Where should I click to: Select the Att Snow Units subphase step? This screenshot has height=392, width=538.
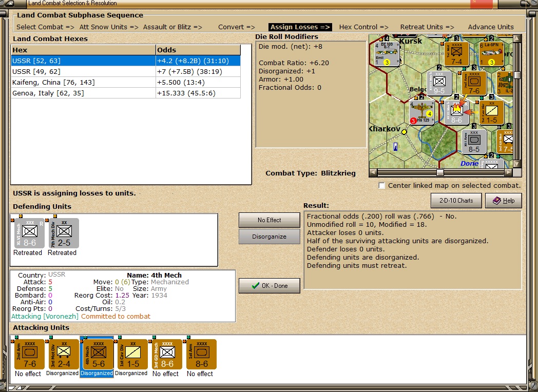coord(109,27)
